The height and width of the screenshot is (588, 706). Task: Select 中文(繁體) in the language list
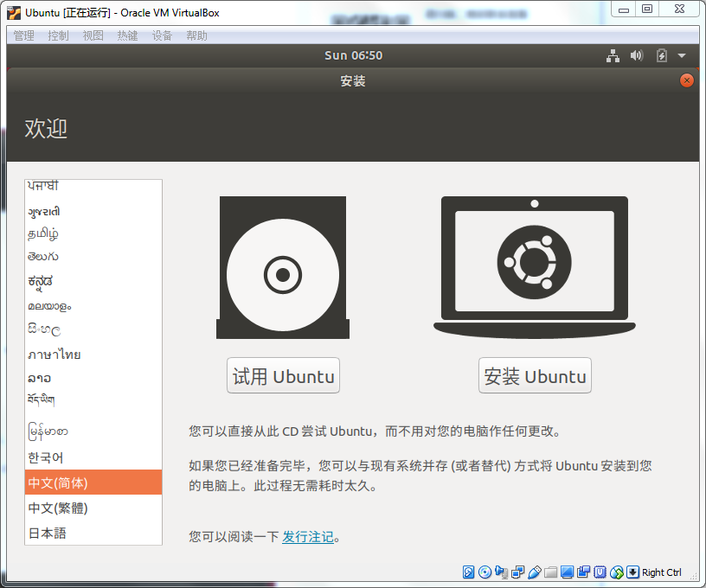click(93, 508)
